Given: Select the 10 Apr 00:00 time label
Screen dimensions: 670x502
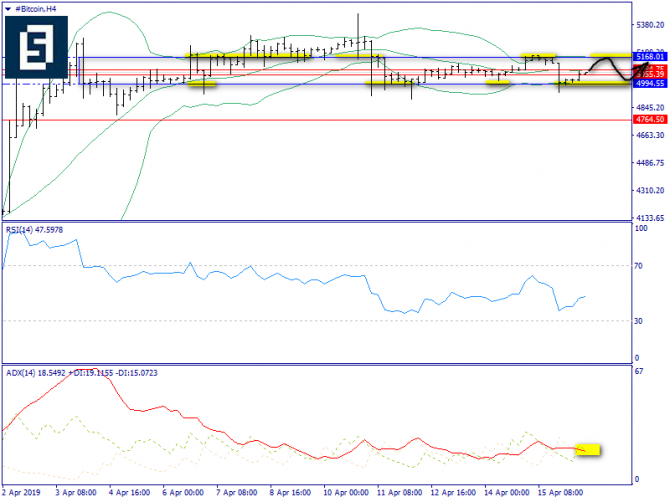Looking at the screenshot, I should coord(346,493).
